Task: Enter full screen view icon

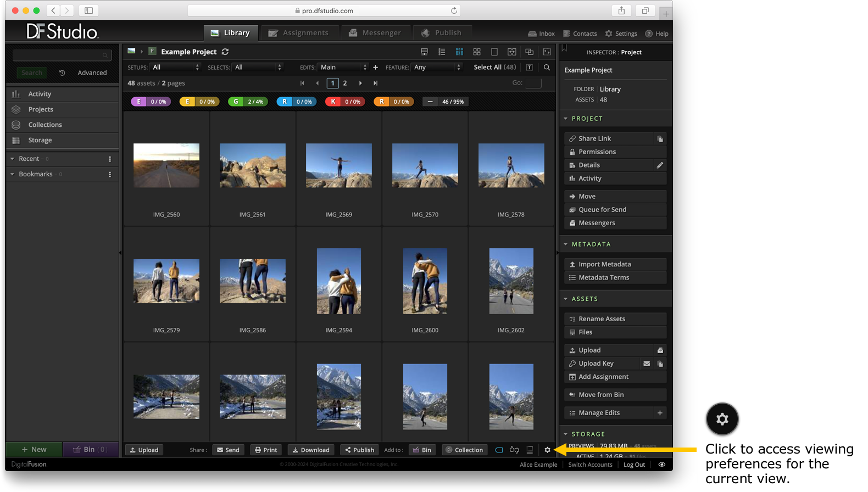Action: tap(547, 52)
